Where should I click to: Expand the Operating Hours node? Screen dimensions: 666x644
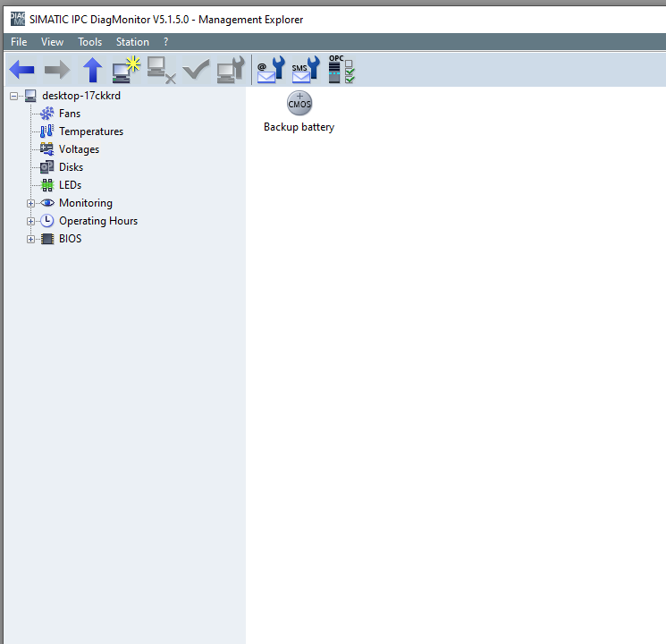click(x=30, y=221)
